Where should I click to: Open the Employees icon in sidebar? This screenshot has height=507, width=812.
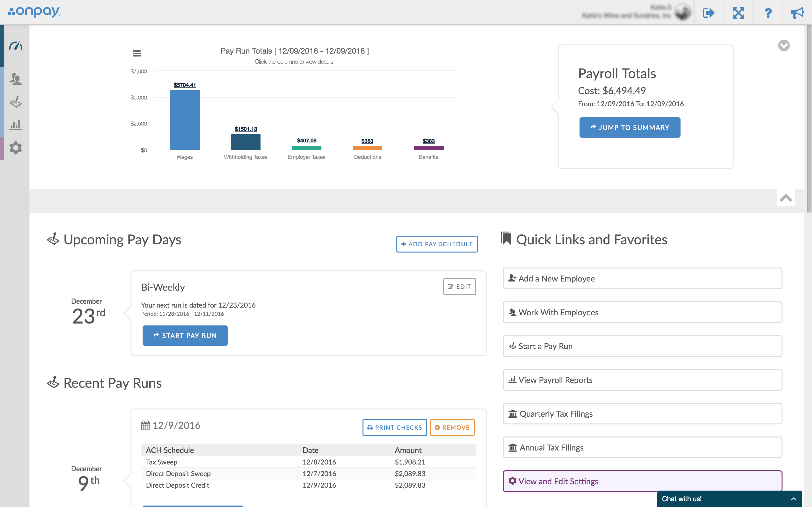[x=16, y=79]
